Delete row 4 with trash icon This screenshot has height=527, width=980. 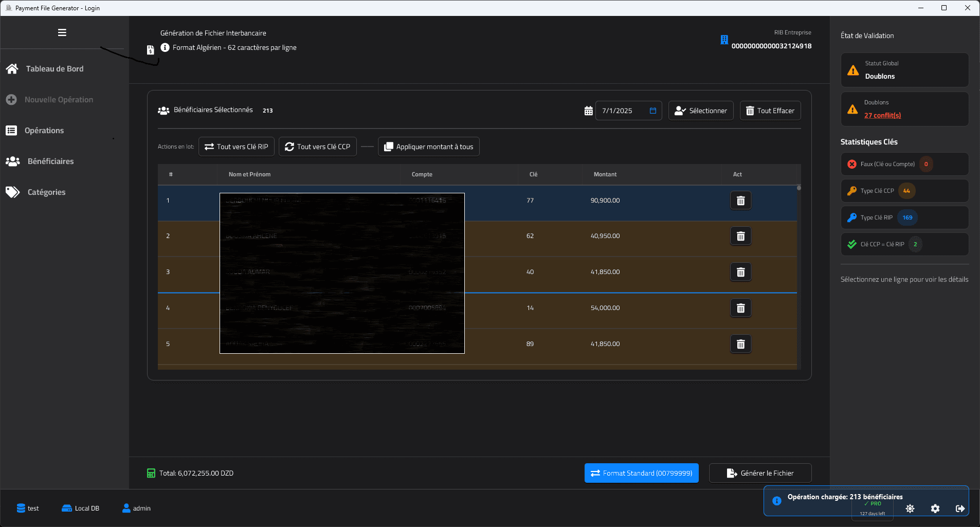pos(741,308)
